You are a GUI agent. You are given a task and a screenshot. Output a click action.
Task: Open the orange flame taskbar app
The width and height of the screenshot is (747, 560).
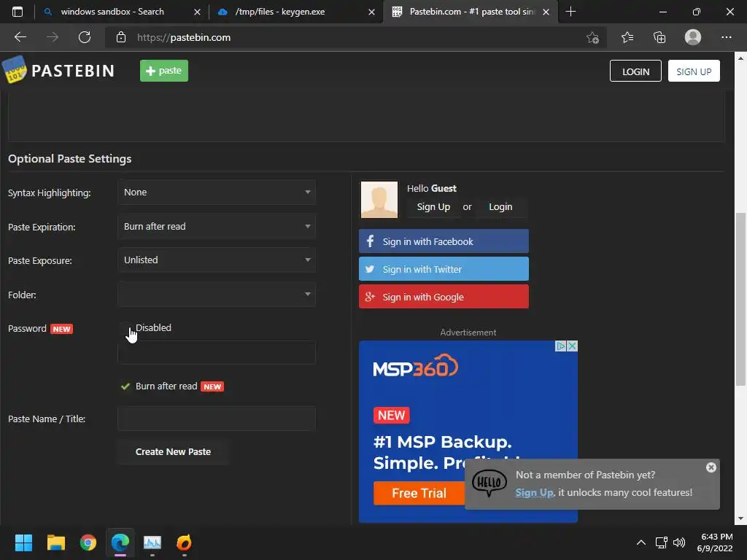[x=185, y=542]
